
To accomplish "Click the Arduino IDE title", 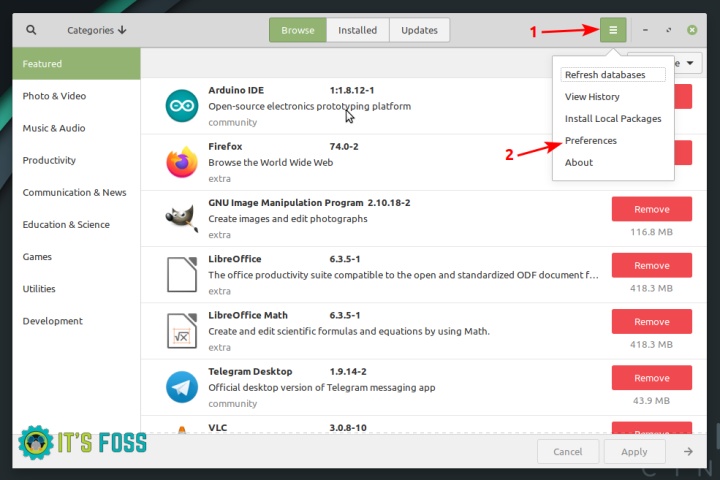I will pos(236,90).
